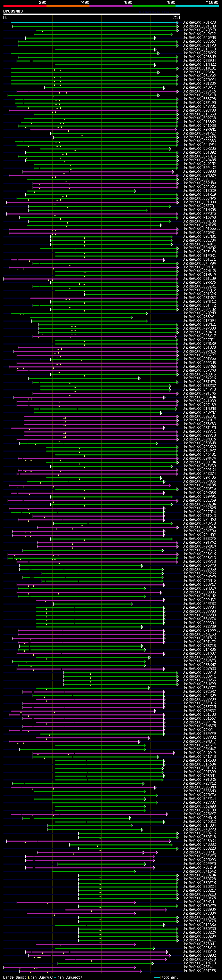Select UniRef100_Q43485 label
The image size is (222, 980).
pyautogui.click(x=199, y=160)
